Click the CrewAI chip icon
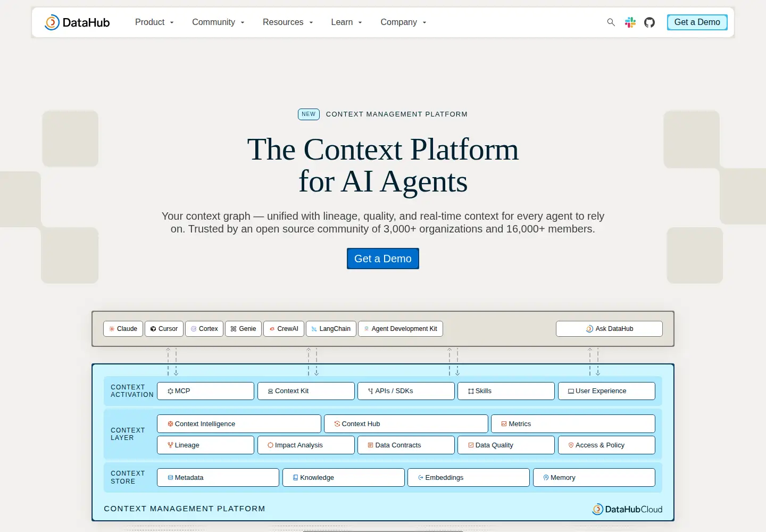This screenshot has width=766, height=532. coord(272,329)
